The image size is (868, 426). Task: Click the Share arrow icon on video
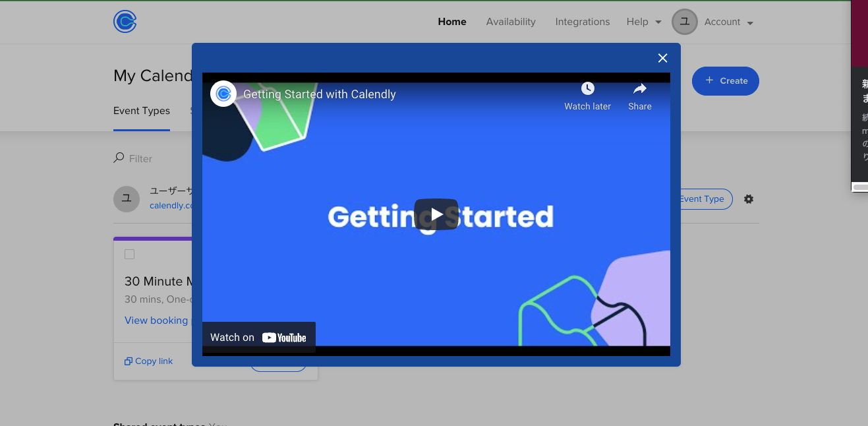tap(640, 88)
